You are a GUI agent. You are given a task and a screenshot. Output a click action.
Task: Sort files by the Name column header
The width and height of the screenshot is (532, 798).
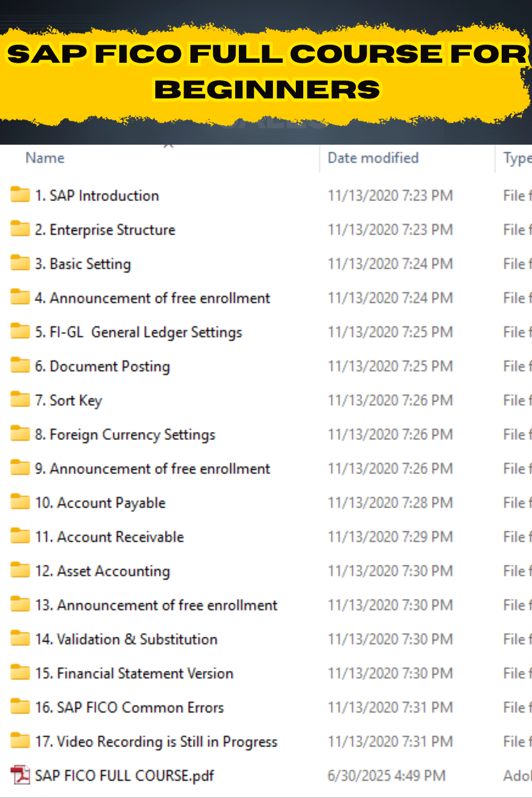[45, 158]
